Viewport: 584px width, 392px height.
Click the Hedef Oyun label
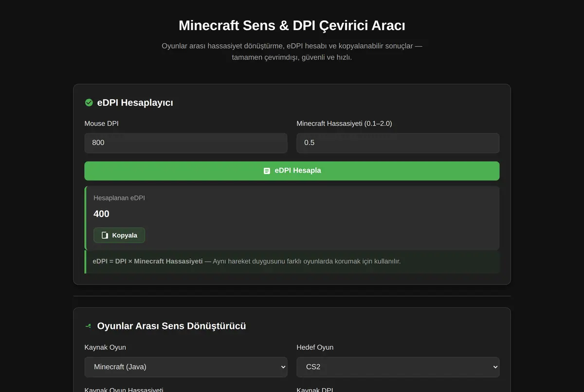click(x=315, y=347)
